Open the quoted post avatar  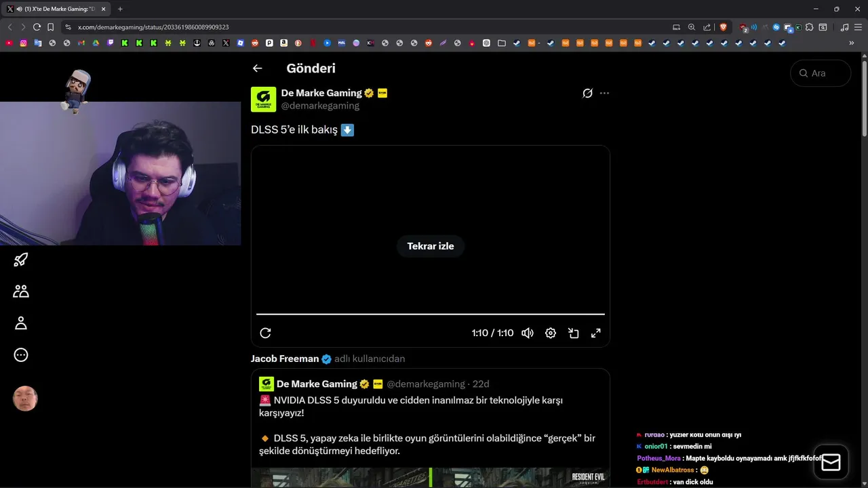(x=267, y=384)
